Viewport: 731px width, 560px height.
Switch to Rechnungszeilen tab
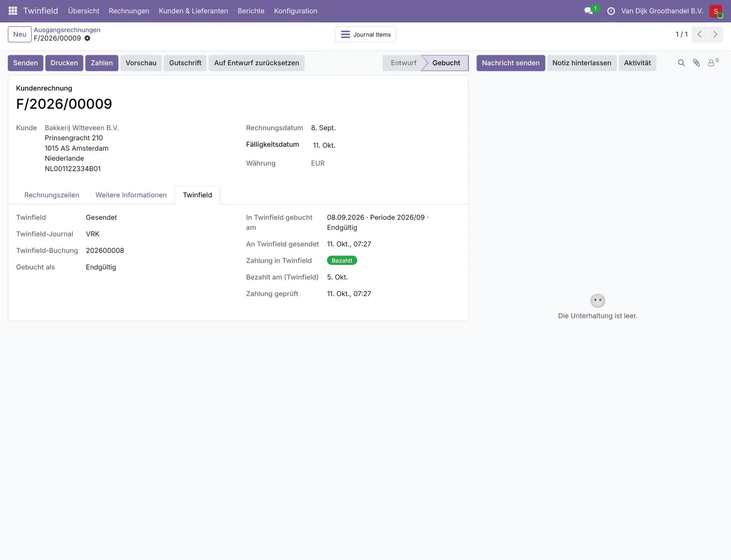(52, 195)
